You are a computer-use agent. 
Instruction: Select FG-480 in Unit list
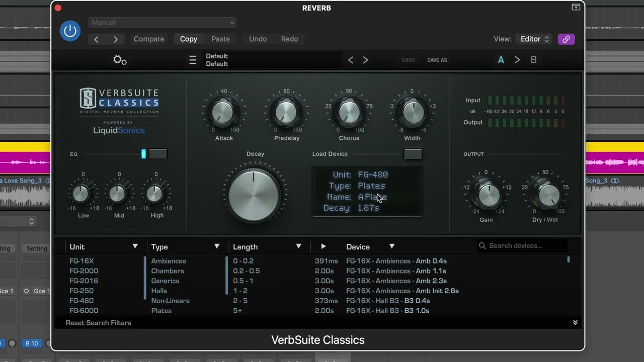click(82, 301)
